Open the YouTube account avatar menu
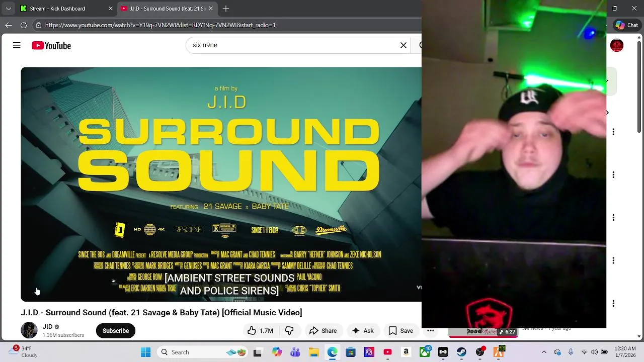The image size is (644, 362). [x=617, y=45]
